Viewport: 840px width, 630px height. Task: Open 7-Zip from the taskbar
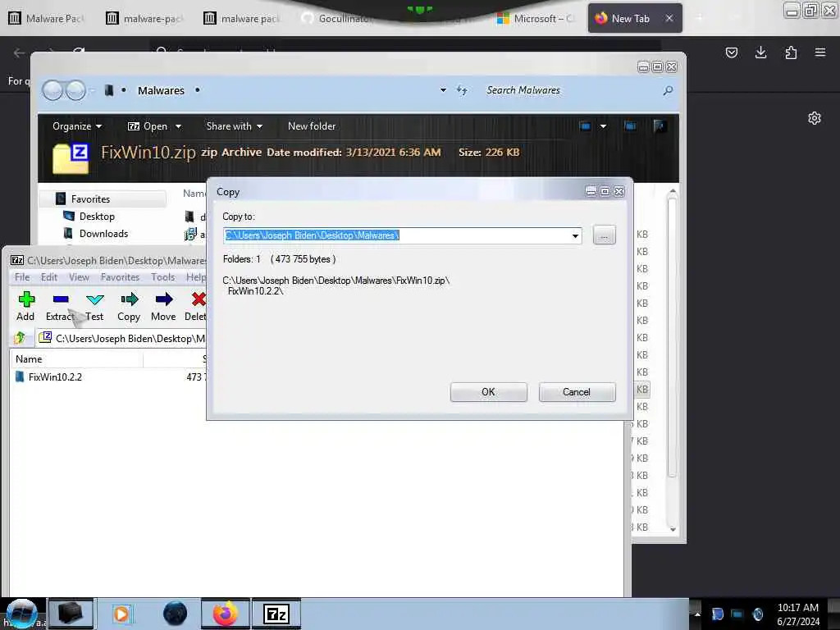tap(276, 614)
